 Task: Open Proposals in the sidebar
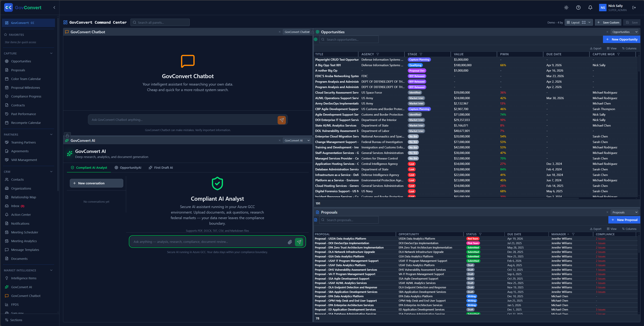pos(18,70)
